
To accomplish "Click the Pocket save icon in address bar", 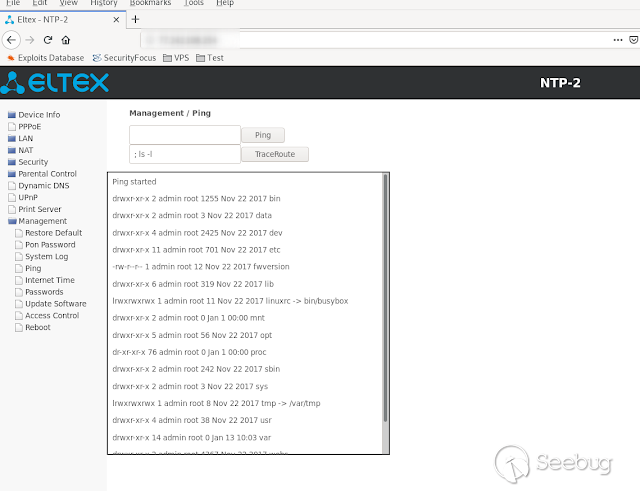I will (633, 40).
